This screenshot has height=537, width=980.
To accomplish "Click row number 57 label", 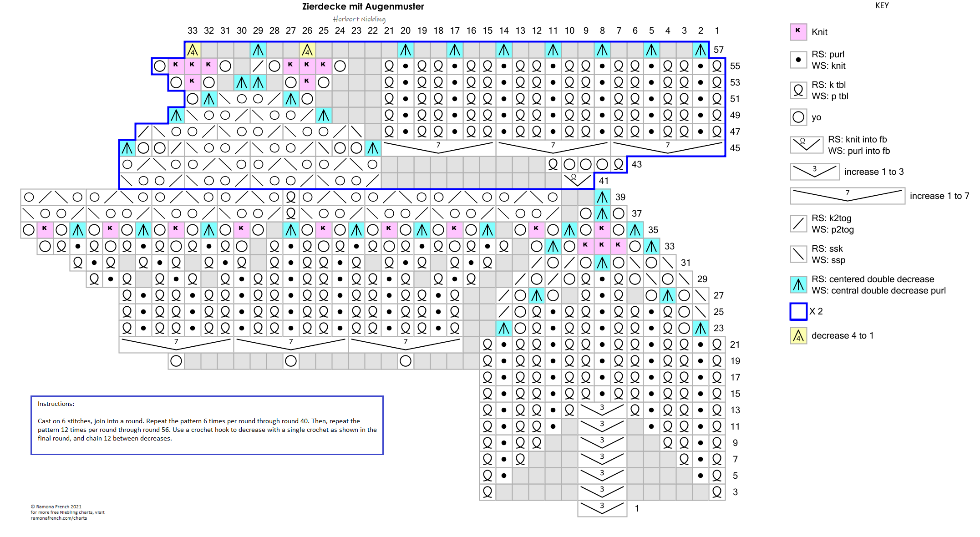I will pos(718,50).
